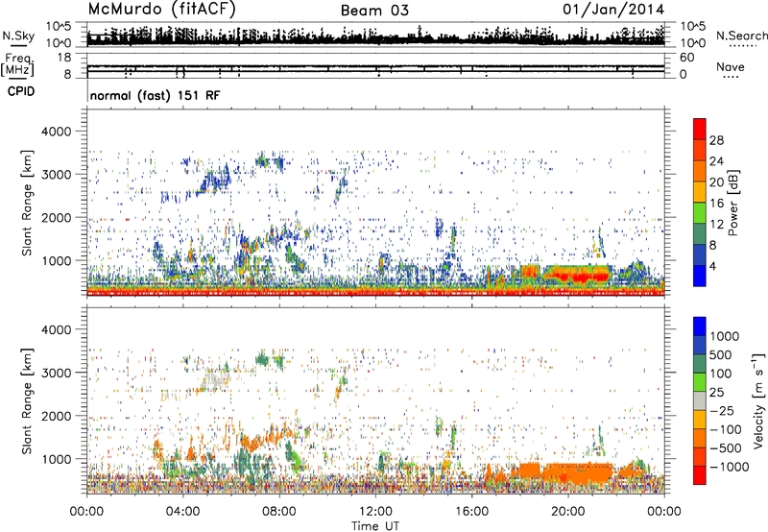The height and width of the screenshot is (532, 768).
Task: Click the 'Nave' legend label
Action: (x=731, y=67)
